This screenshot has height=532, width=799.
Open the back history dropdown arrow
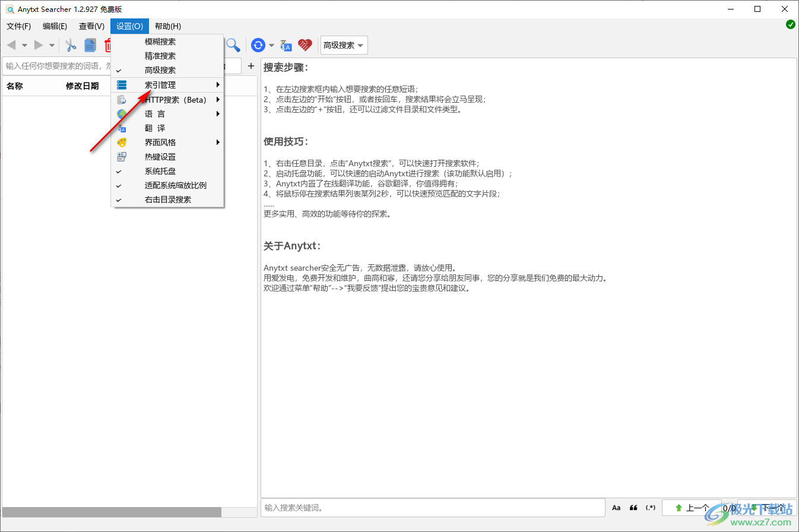(x=24, y=46)
